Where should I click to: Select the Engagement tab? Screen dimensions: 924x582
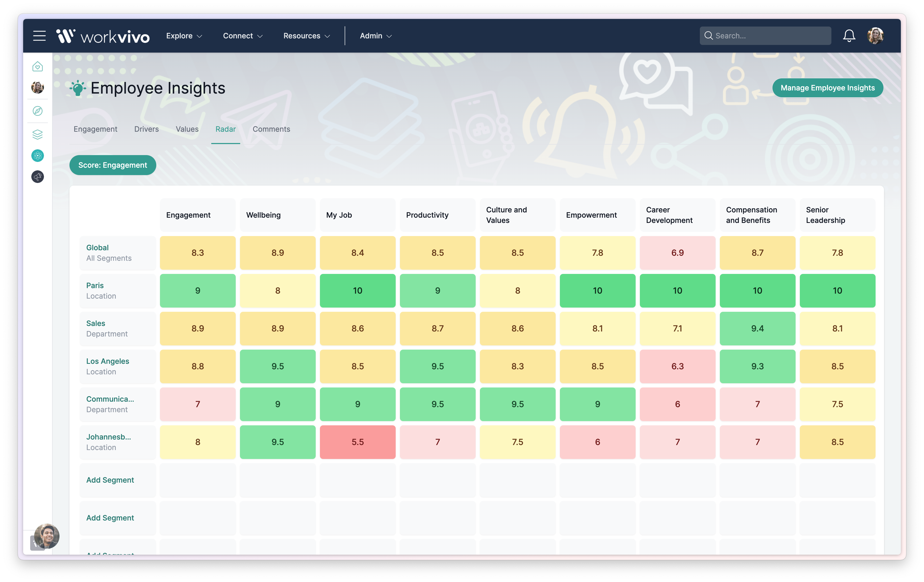click(96, 129)
